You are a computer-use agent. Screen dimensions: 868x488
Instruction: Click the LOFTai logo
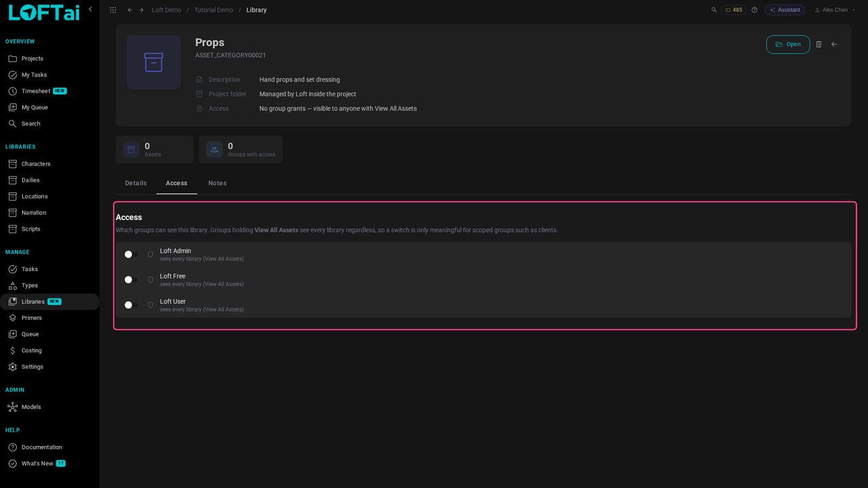[x=44, y=12]
